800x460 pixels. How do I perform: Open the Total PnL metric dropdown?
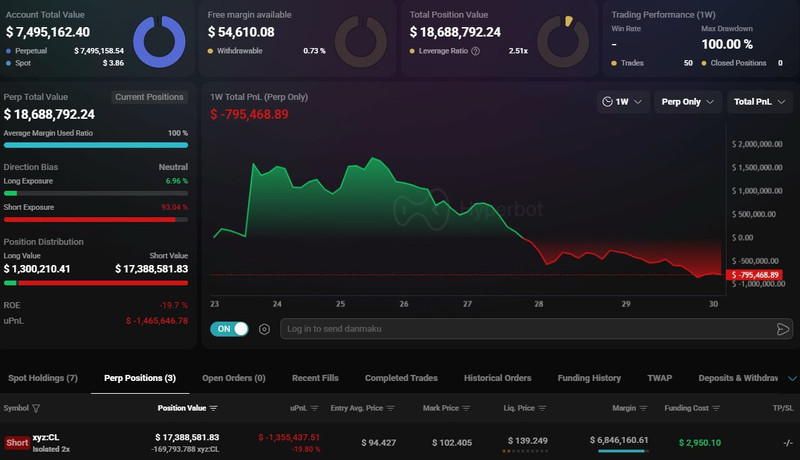click(x=757, y=101)
